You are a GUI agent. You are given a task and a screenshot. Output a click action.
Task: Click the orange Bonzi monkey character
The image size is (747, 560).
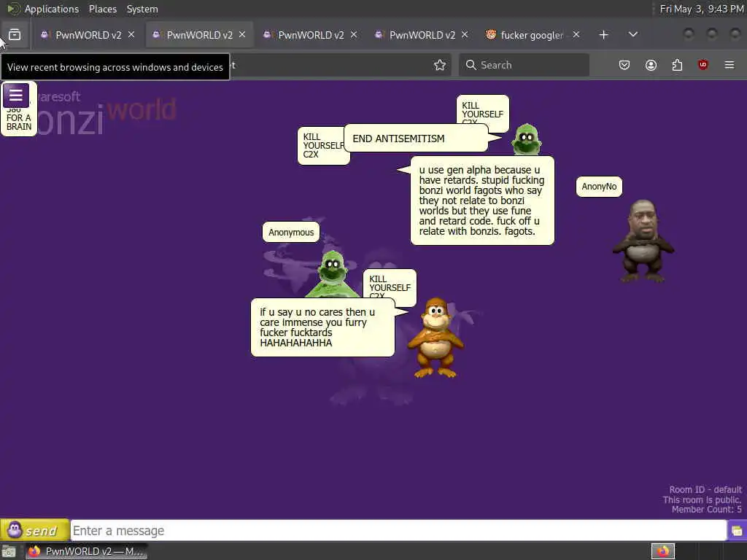[436, 338]
